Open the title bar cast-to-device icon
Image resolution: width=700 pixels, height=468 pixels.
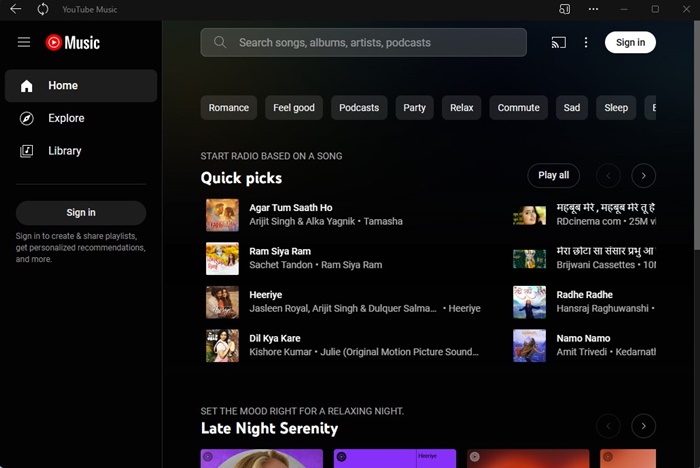564,9
